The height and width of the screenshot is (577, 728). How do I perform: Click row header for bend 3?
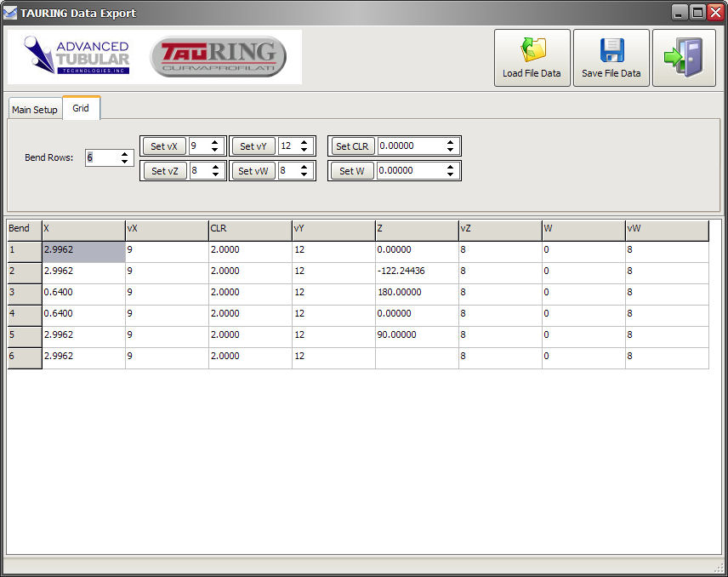pos(24,293)
